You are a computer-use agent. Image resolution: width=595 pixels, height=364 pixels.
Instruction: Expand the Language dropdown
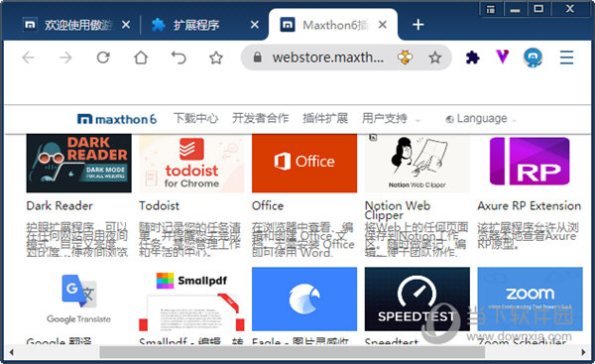(x=481, y=118)
